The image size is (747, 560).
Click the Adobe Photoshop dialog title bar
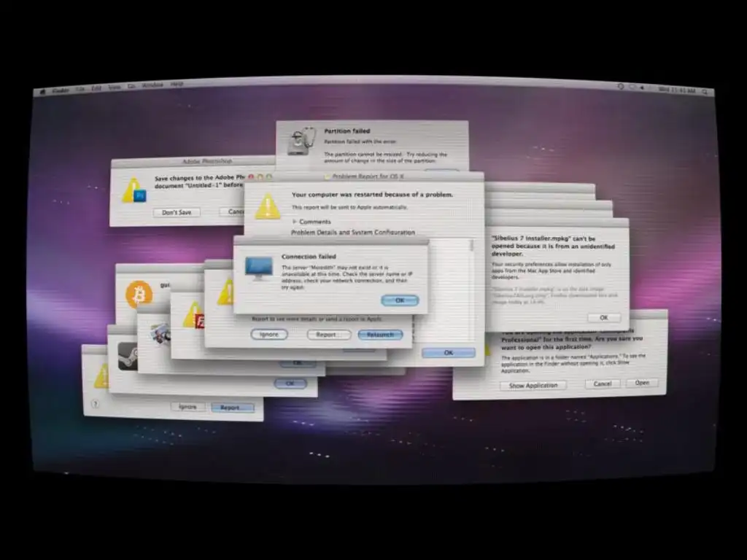193,162
